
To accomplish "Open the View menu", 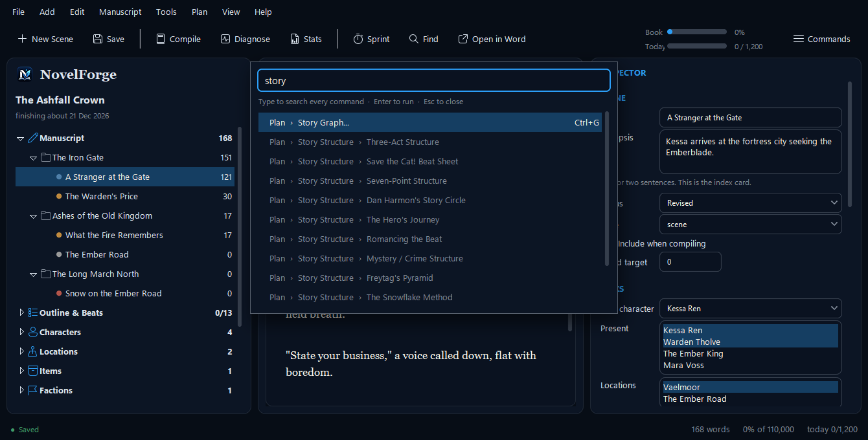I will (231, 12).
